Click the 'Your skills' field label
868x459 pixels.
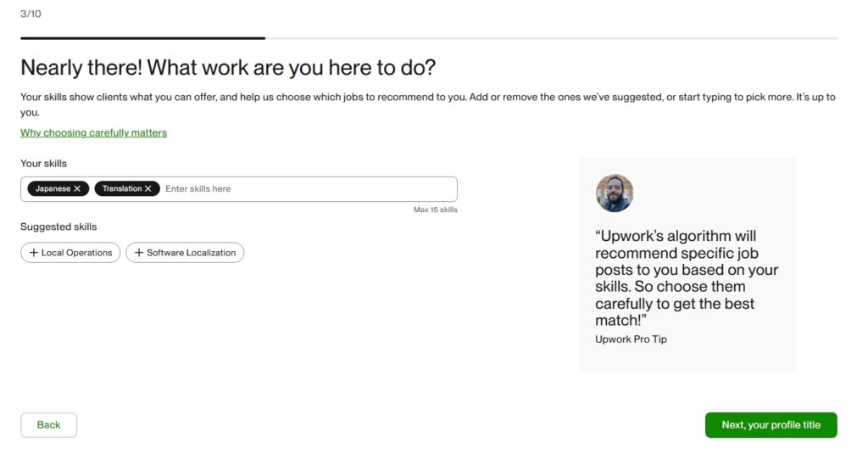(43, 163)
